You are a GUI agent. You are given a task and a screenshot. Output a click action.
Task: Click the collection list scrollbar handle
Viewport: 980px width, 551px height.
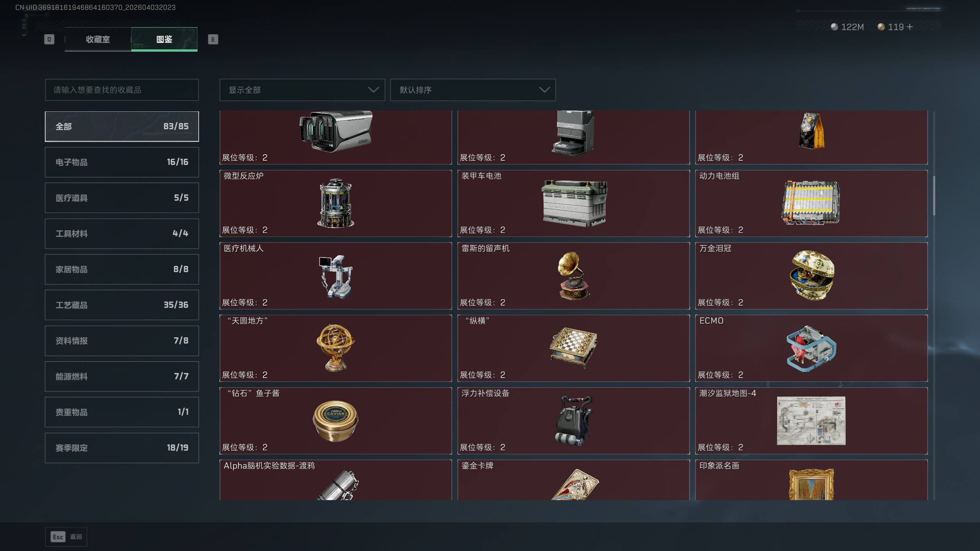934,196
